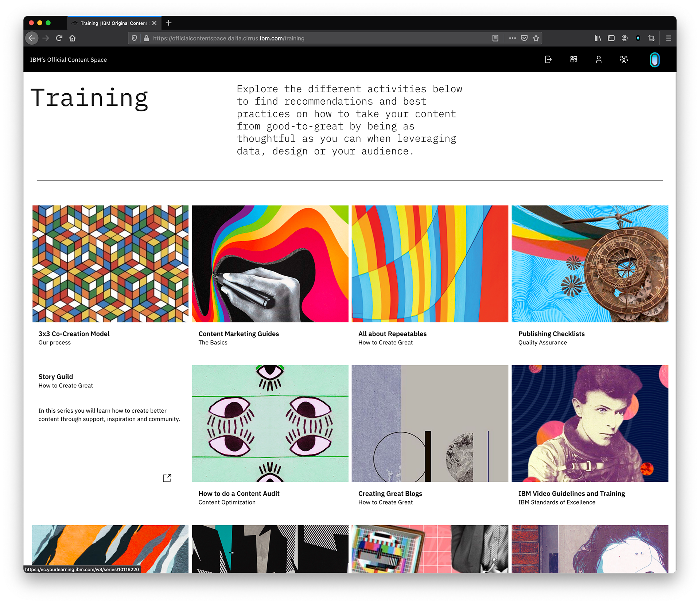This screenshot has width=700, height=604.
Task: Open IBM Video Guidelines and Training
Action: click(572, 493)
